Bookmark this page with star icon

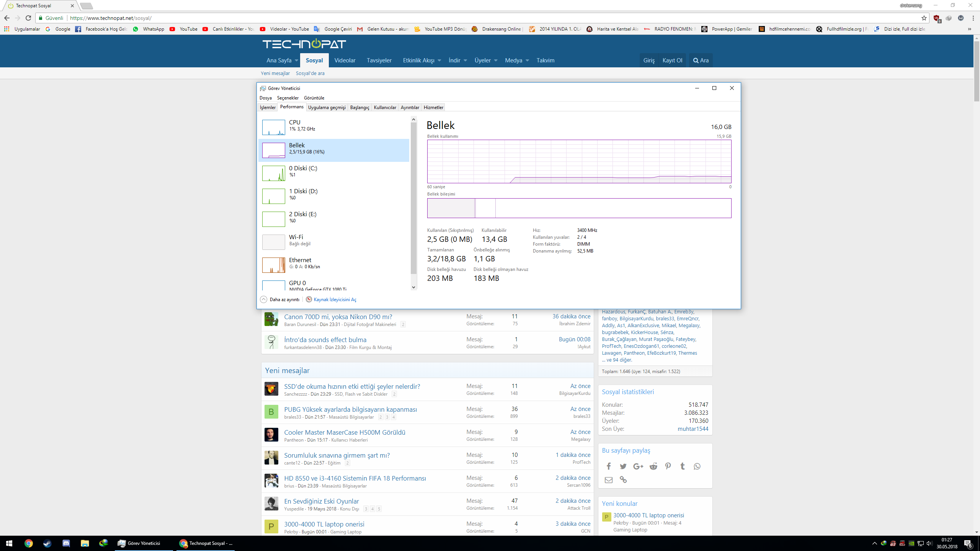click(x=924, y=18)
